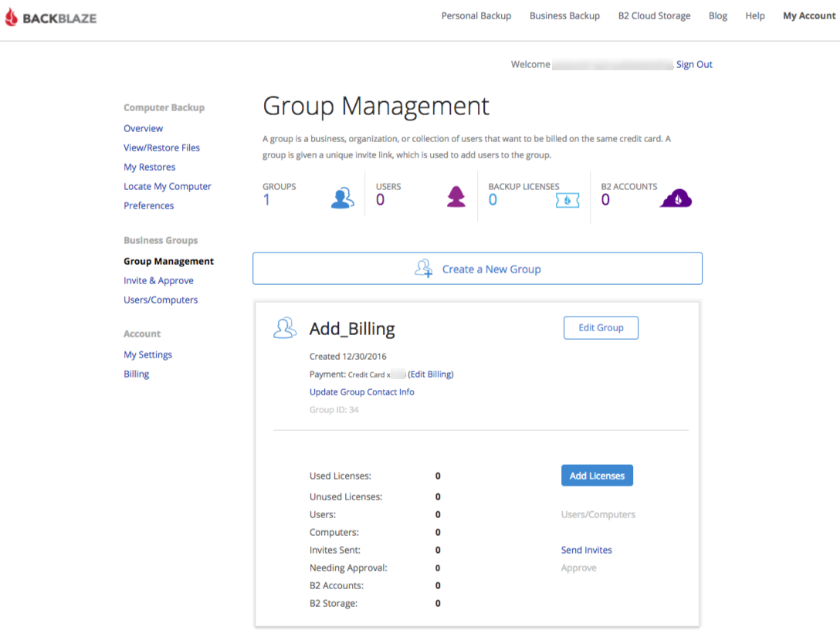Open My Account in top navigation
The height and width of the screenshot is (637, 840).
click(809, 16)
